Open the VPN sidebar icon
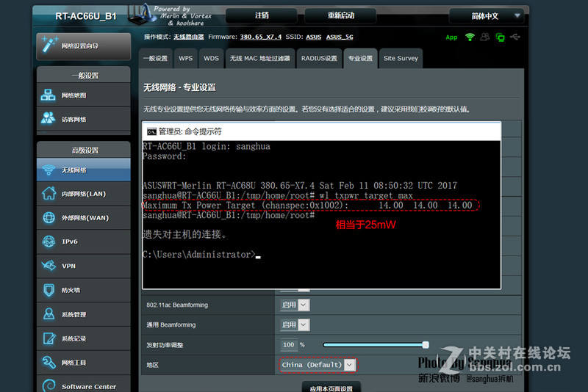The width and height of the screenshot is (588, 392). pyautogui.click(x=49, y=266)
